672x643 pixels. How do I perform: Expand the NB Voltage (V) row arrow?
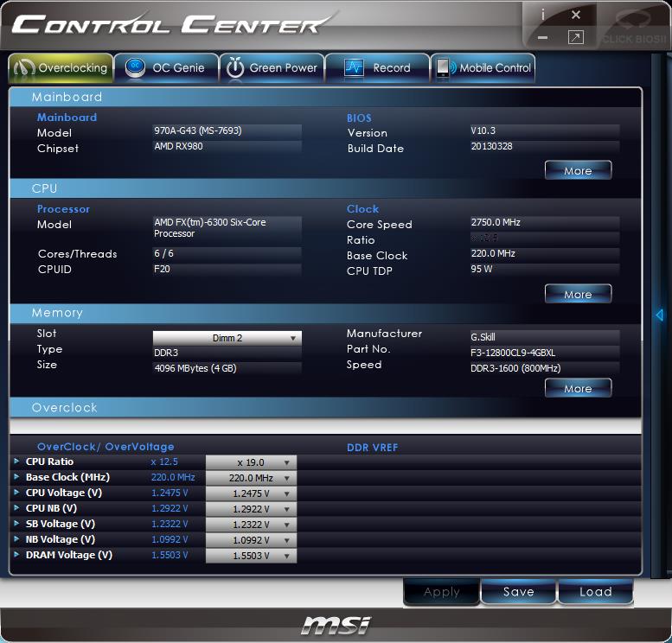[16, 539]
